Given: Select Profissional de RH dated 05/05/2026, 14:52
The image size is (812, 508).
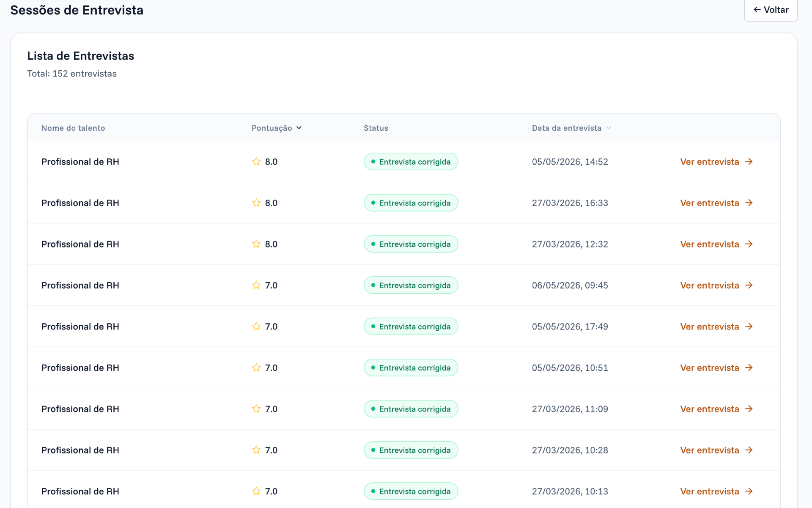Looking at the screenshot, I should tap(80, 162).
